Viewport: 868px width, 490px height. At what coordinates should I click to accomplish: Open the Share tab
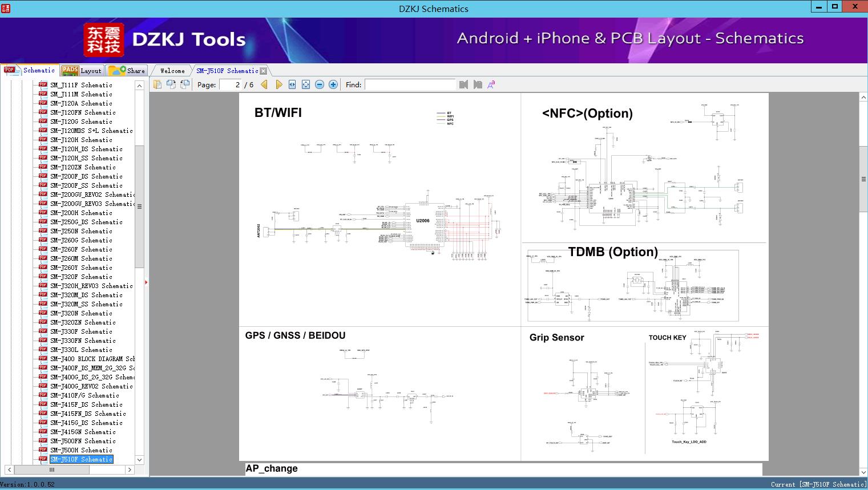pyautogui.click(x=127, y=71)
